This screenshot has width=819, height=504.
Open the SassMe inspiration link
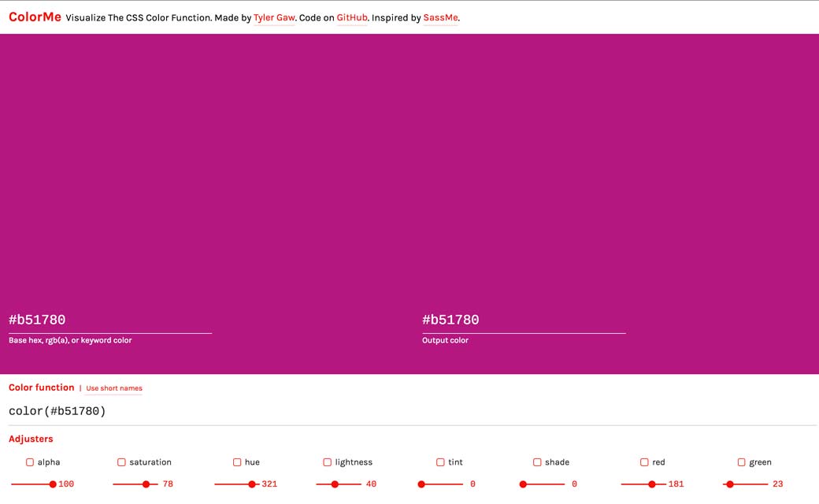pyautogui.click(x=440, y=17)
